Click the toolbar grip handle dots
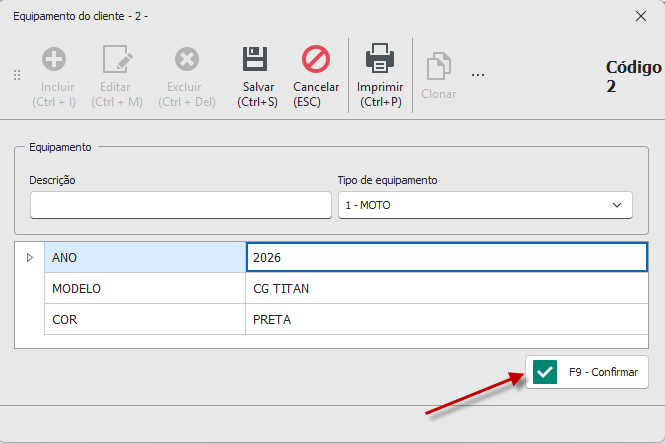This screenshot has width=665, height=444. (17, 75)
